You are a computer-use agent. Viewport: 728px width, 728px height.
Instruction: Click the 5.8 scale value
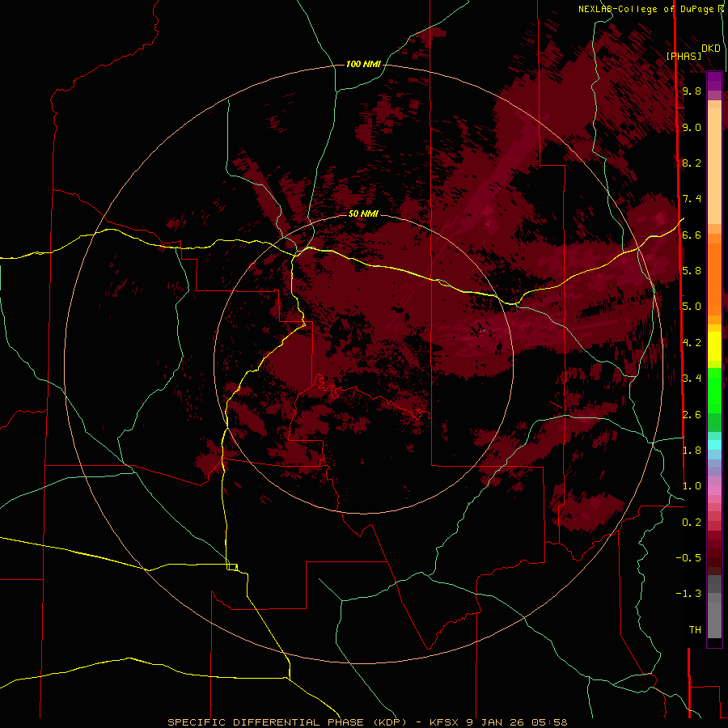pos(692,270)
